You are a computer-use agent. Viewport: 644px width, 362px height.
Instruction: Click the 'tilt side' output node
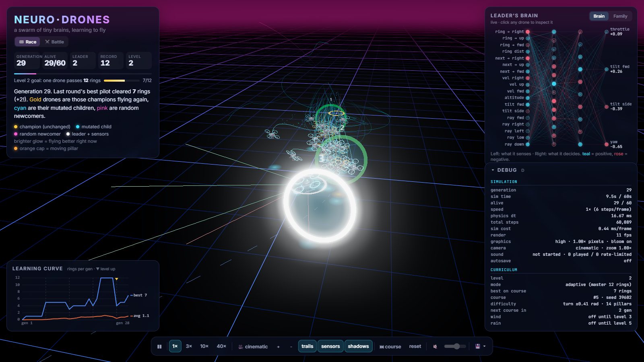(x=606, y=107)
